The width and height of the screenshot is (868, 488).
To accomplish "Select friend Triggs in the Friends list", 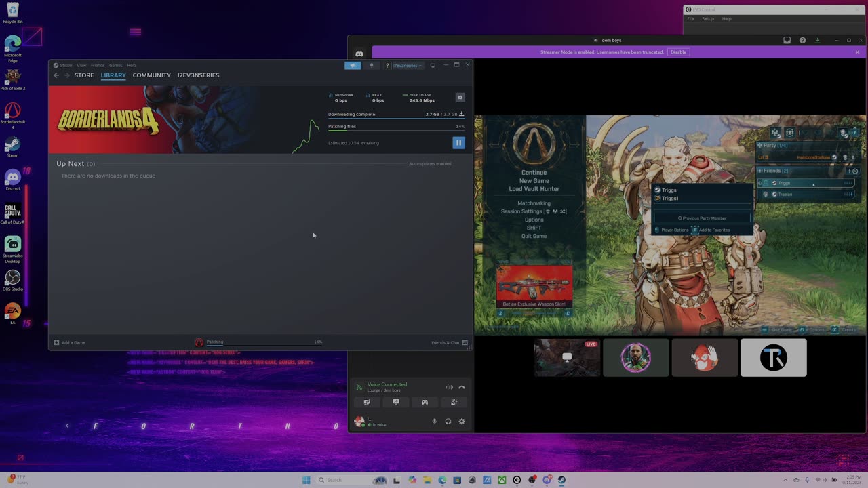I will tap(806, 183).
